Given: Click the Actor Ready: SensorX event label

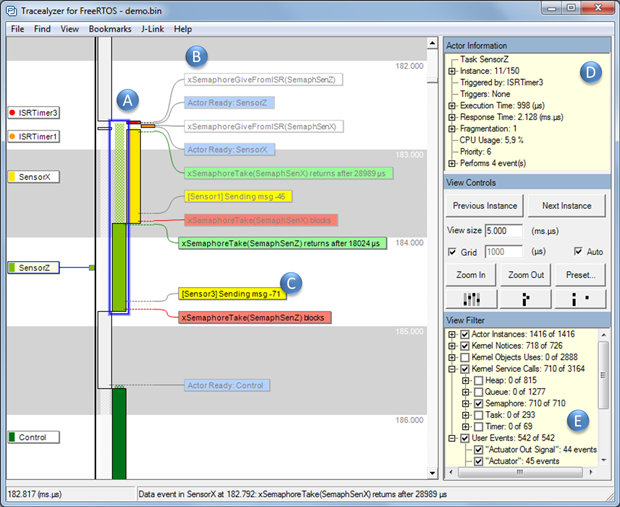Looking at the screenshot, I should click(x=229, y=149).
